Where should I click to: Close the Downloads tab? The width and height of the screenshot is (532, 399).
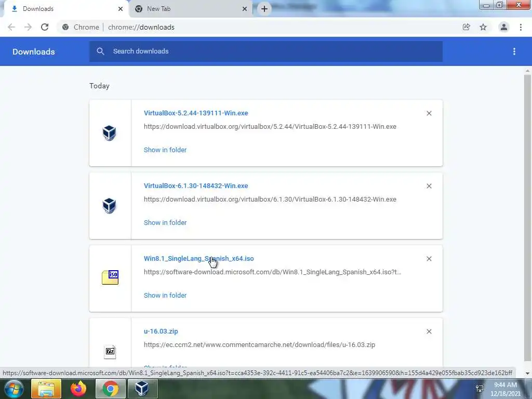[x=121, y=9]
